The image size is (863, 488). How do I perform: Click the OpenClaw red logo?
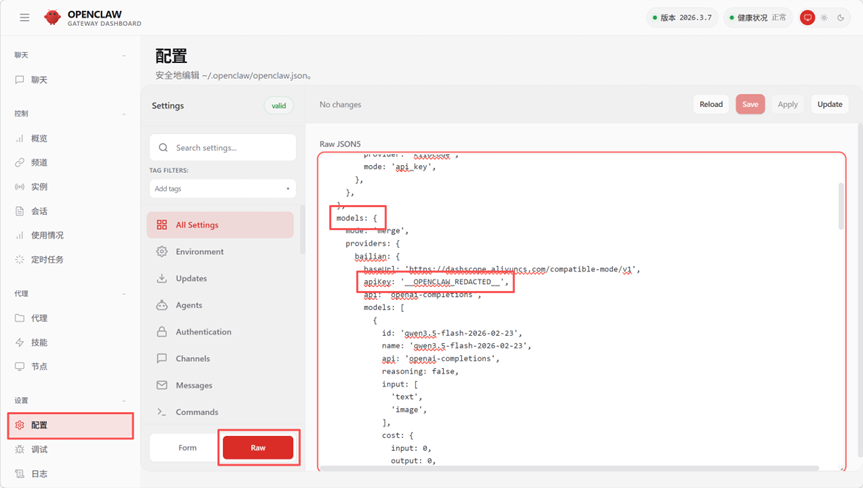[52, 18]
